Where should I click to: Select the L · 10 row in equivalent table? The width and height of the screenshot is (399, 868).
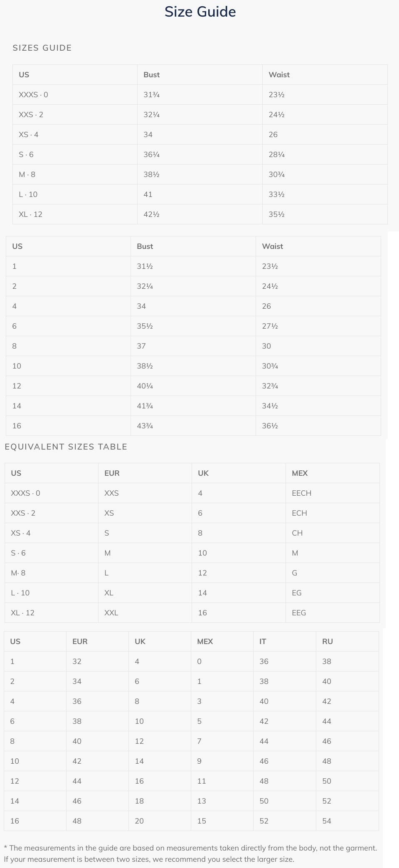tap(192, 593)
